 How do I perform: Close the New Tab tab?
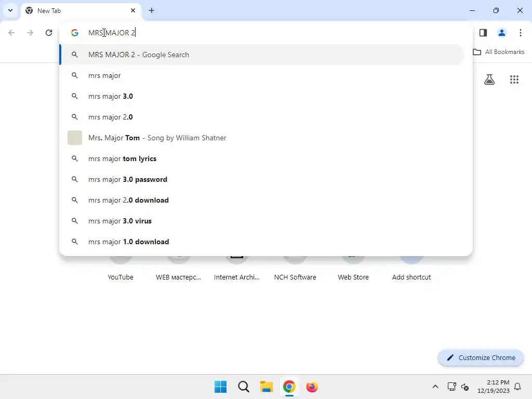tap(132, 10)
